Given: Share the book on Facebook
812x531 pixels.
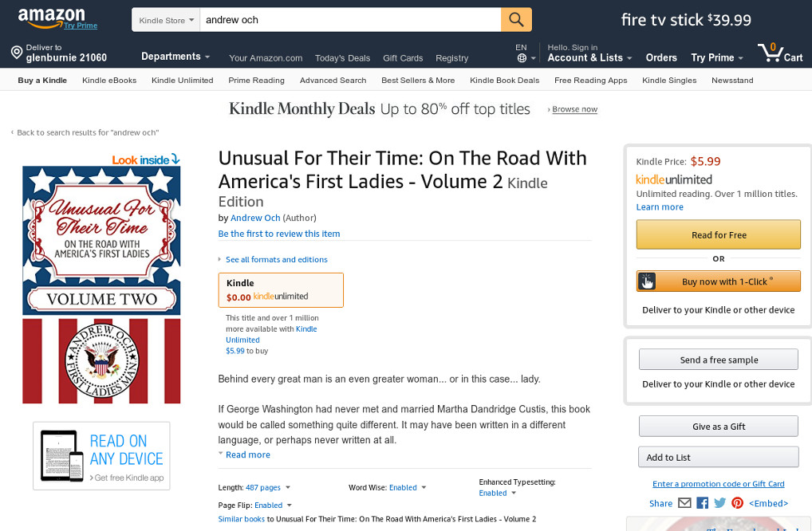Looking at the screenshot, I should click(703, 503).
